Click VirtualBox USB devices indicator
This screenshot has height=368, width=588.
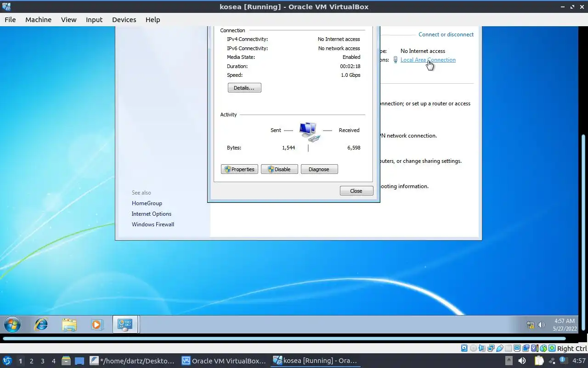[499, 348]
